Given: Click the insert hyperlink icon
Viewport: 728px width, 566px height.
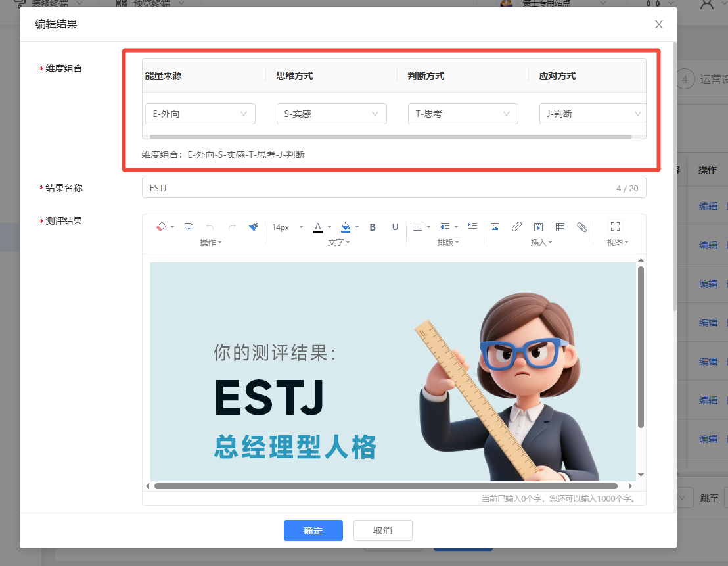Looking at the screenshot, I should 516,227.
